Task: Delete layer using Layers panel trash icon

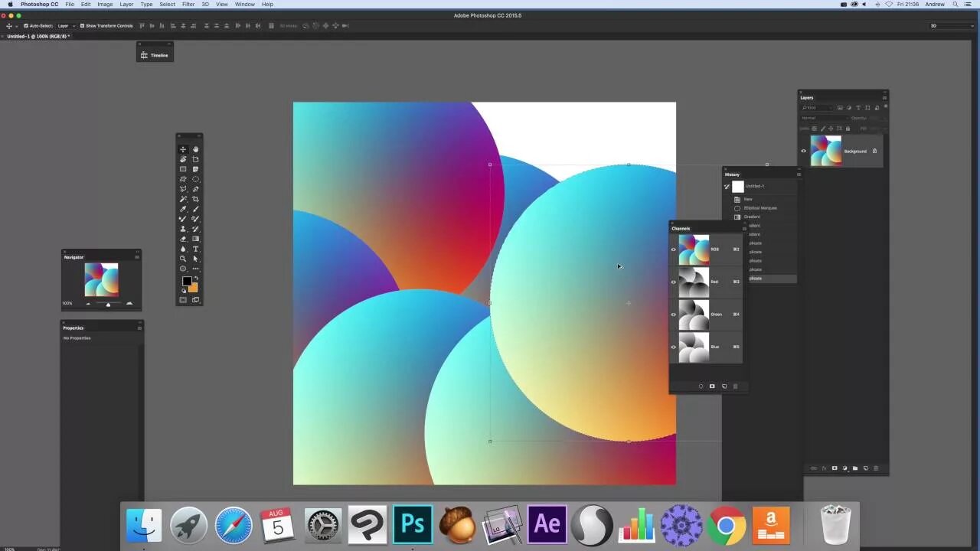Action: [x=876, y=468]
